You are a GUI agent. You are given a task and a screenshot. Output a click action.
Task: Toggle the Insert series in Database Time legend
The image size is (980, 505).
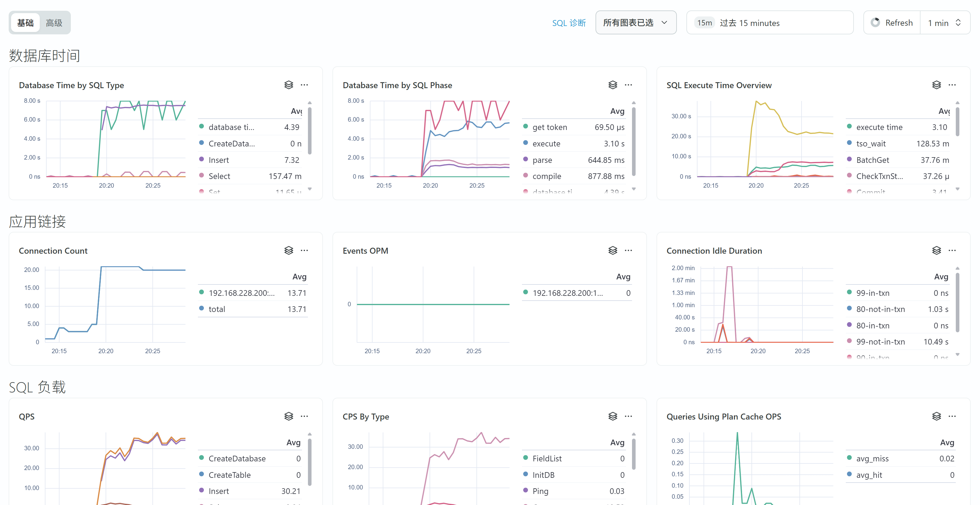(x=219, y=160)
